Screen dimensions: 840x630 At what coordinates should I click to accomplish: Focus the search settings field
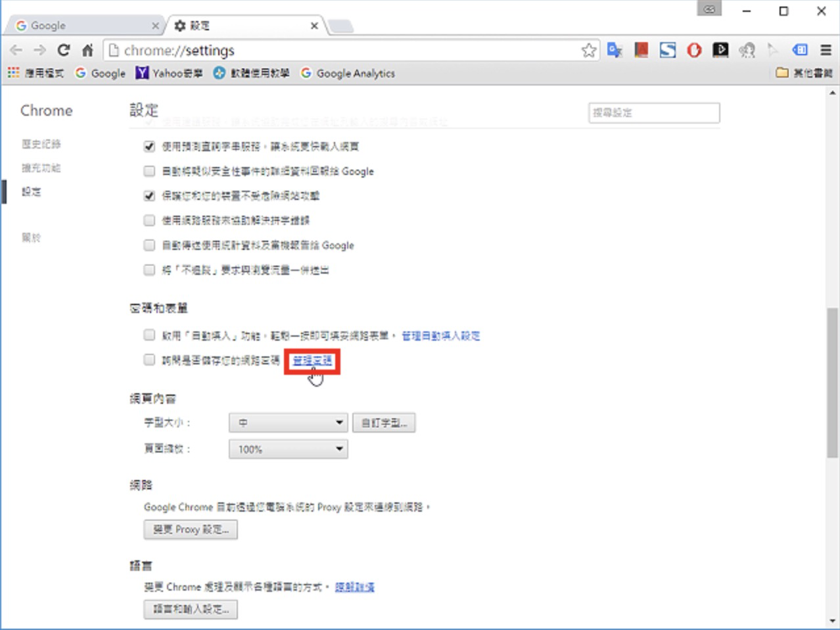point(654,112)
